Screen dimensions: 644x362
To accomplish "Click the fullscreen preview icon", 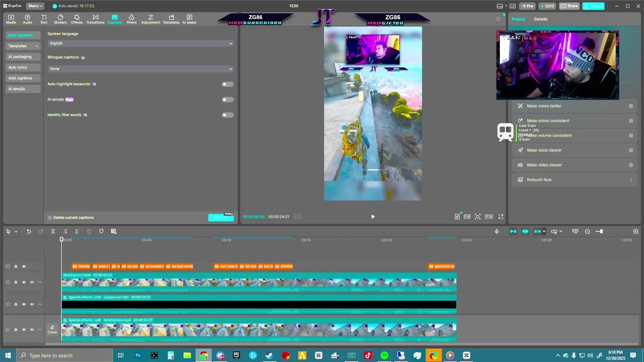I will [501, 217].
